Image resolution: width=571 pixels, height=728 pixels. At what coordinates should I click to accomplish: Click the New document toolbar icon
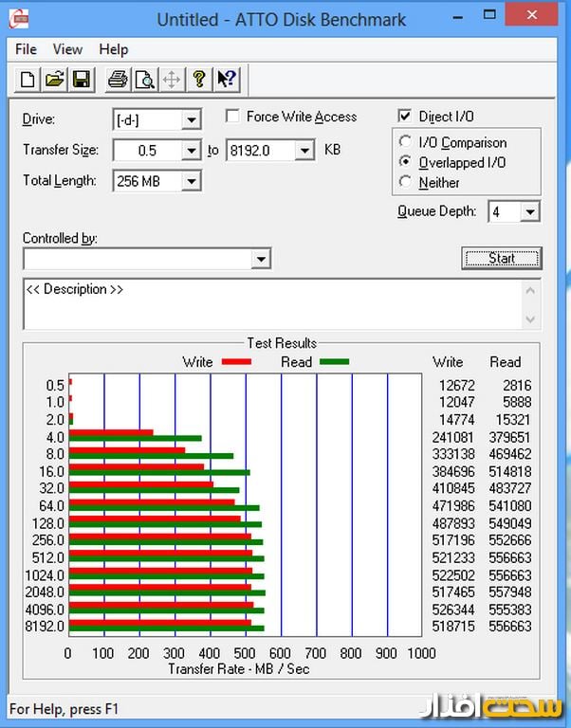point(28,80)
